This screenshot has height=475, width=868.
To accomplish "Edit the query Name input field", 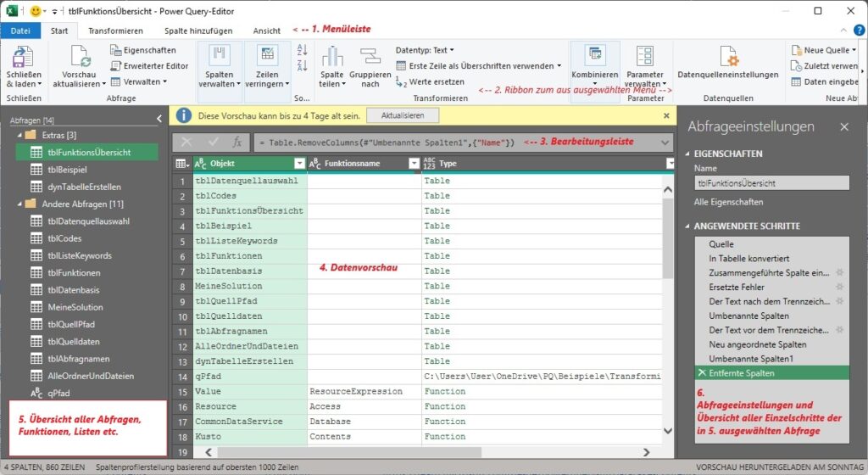I will (x=771, y=183).
